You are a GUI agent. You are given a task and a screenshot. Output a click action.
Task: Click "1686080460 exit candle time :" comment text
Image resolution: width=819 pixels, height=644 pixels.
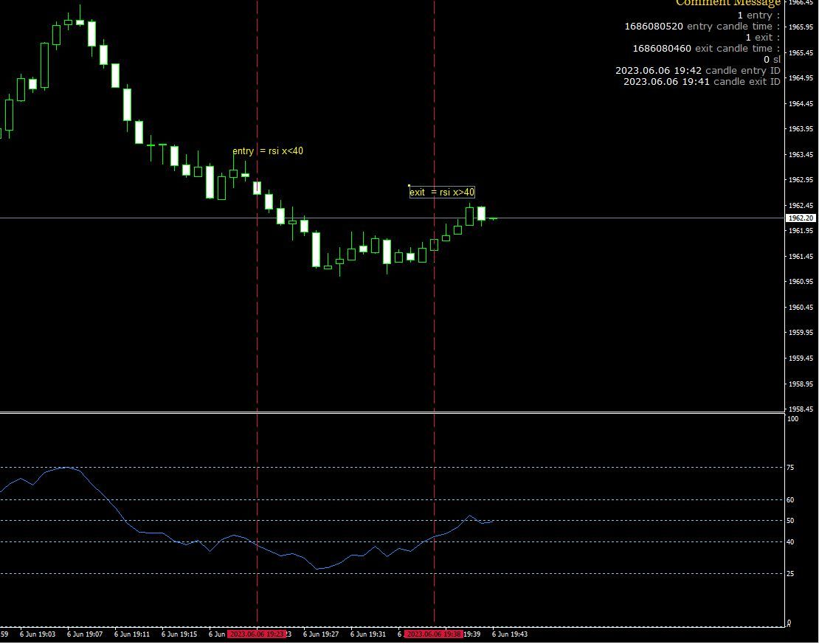706,48
